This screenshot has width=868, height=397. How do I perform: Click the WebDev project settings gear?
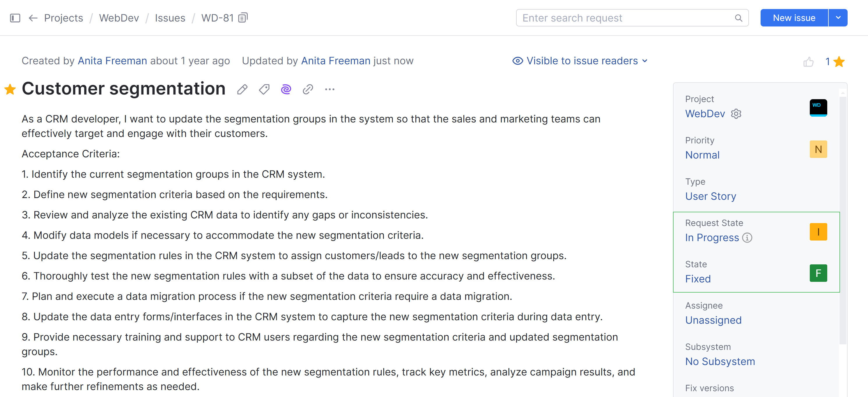pyautogui.click(x=736, y=114)
